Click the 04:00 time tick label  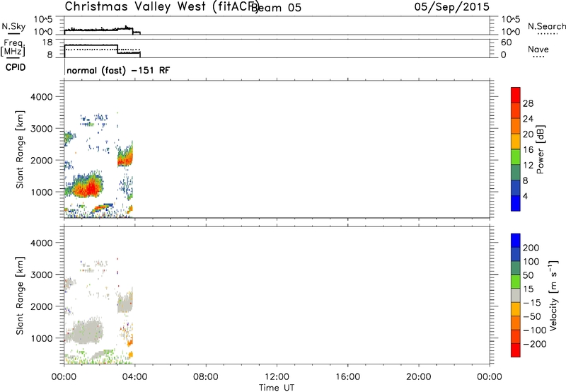pos(134,377)
